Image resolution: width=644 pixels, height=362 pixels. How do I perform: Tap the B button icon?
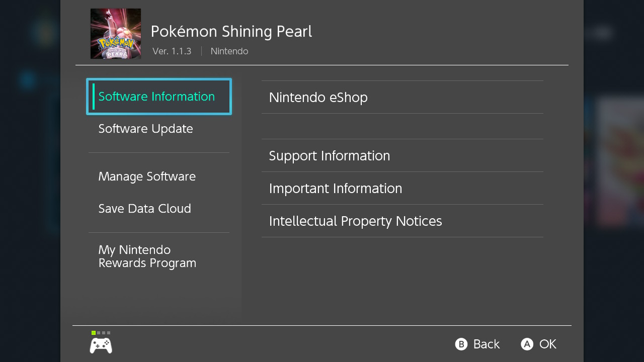coord(461,344)
